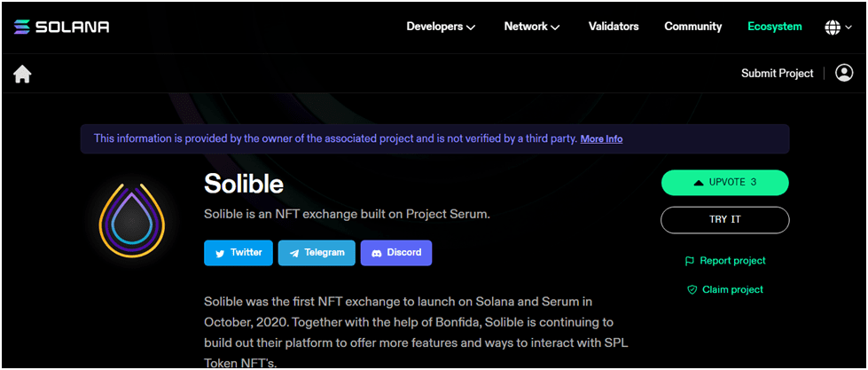Click the Submit Project link

(x=778, y=73)
